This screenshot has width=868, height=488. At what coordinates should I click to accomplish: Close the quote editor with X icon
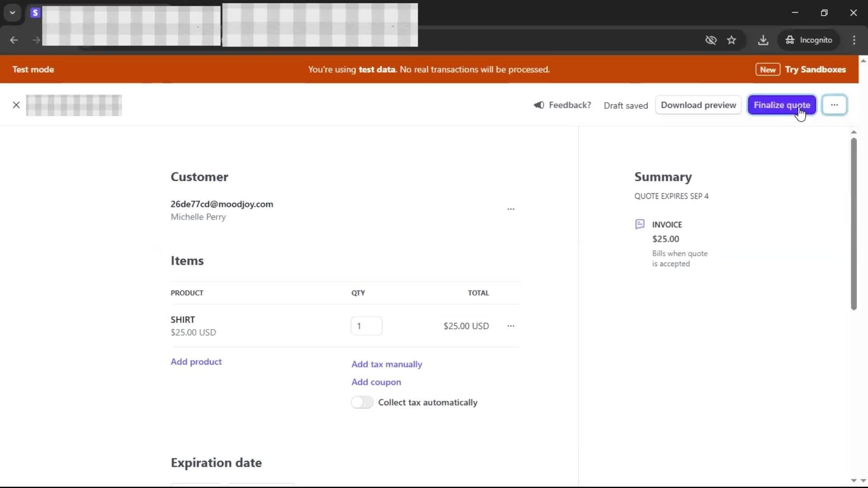point(16,105)
